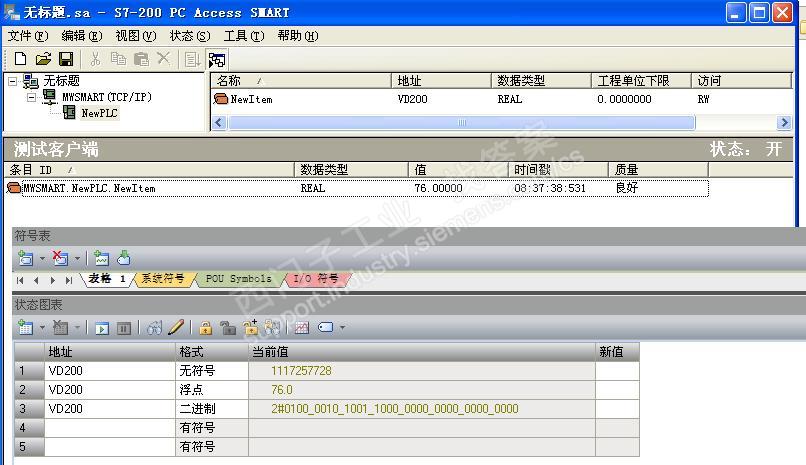The width and height of the screenshot is (806, 465).
Task: Select the NewPLC tree item
Action: pos(99,113)
